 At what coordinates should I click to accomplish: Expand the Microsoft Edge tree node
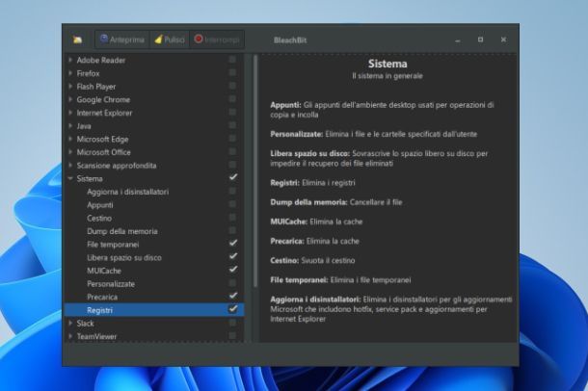pos(70,139)
